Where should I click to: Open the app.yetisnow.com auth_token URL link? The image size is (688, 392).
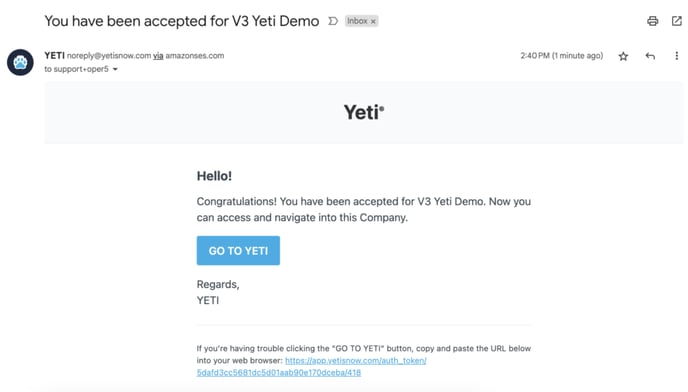pos(312,367)
